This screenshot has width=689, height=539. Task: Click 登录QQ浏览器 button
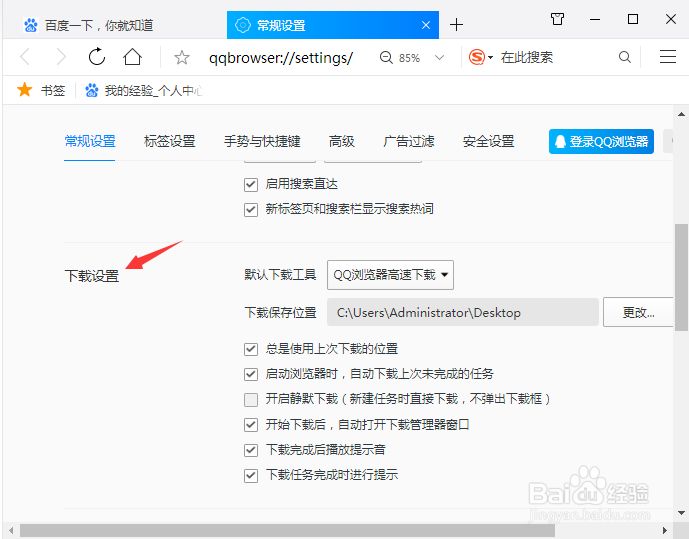pos(601,141)
